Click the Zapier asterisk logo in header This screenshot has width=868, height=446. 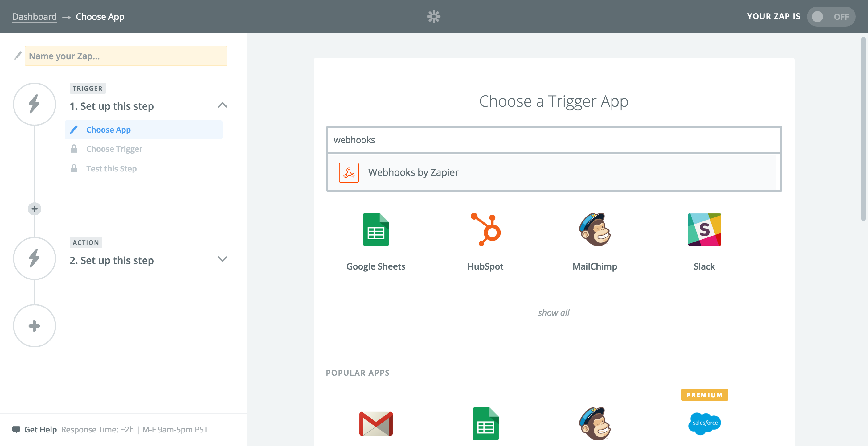tap(434, 17)
